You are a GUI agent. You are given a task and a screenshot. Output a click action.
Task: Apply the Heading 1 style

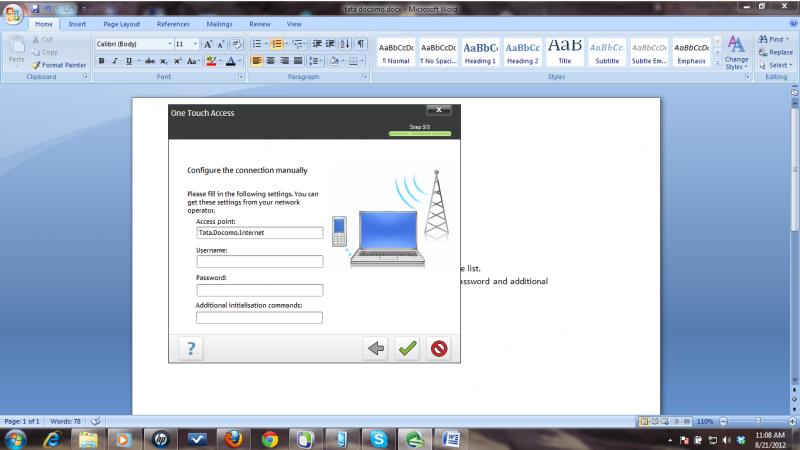point(480,52)
